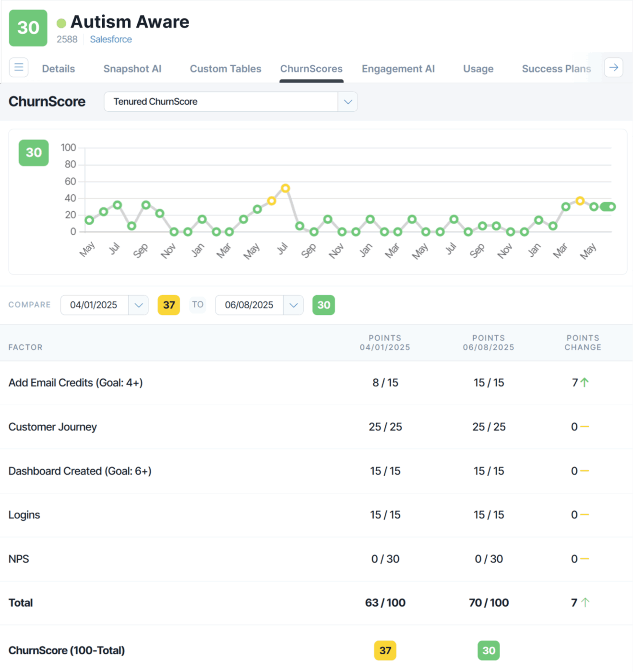The width and height of the screenshot is (633, 672).
Task: Open the Tenured ChurnScore dropdown
Action: [x=347, y=102]
